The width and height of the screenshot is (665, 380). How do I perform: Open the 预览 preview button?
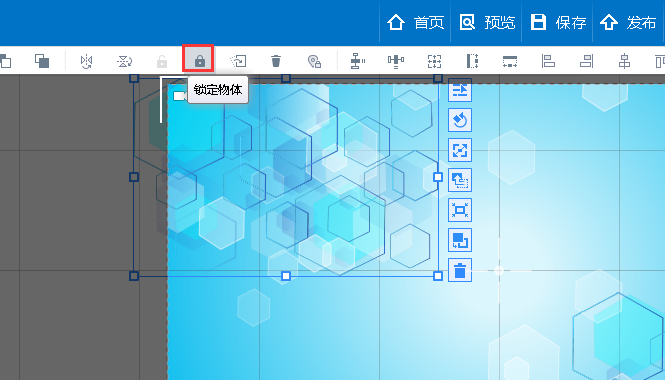[487, 22]
